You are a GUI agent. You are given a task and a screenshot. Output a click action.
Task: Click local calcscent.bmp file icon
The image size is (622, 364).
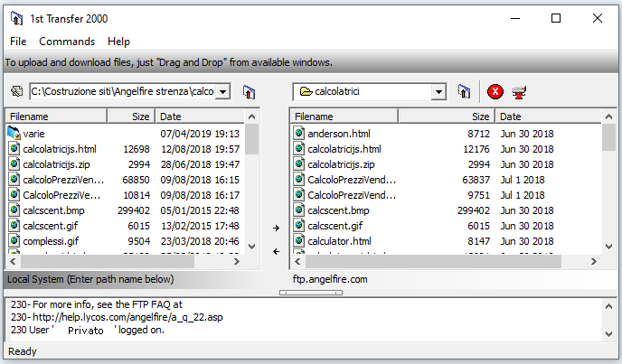[14, 210]
